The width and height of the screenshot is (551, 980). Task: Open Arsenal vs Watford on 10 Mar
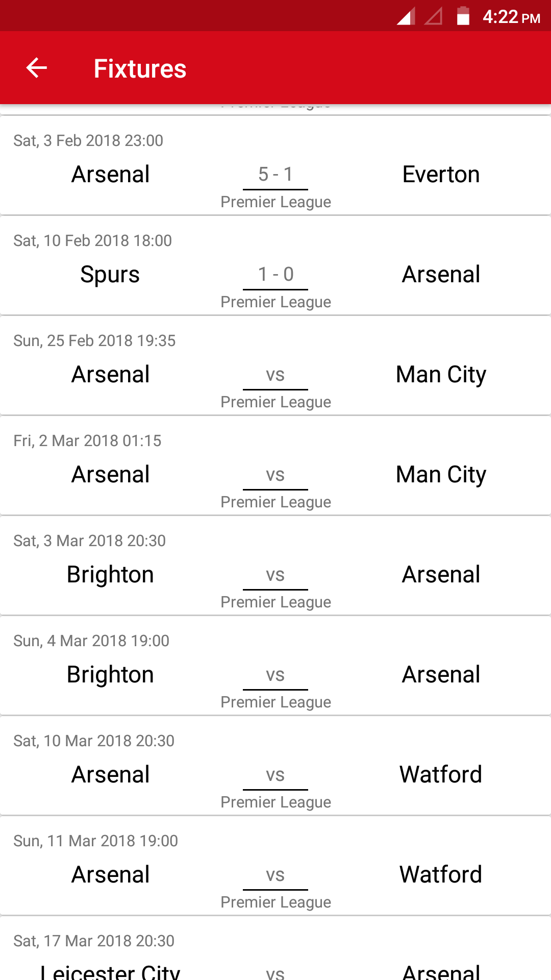click(x=275, y=775)
